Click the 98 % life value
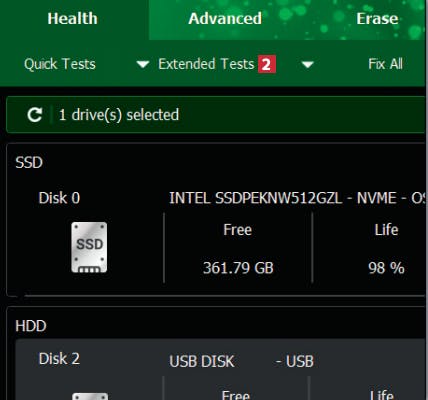428x400 pixels. (x=386, y=268)
